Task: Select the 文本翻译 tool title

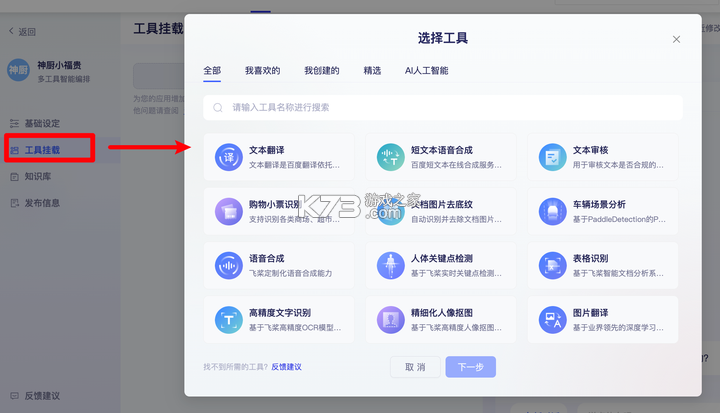Action: click(267, 150)
